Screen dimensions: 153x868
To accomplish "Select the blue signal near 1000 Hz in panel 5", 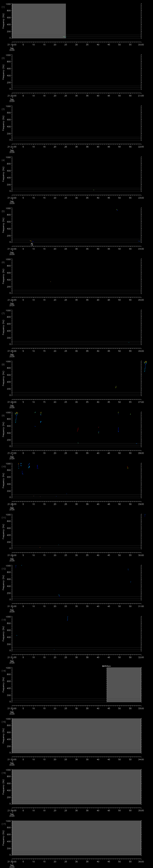I will point(117,210).
